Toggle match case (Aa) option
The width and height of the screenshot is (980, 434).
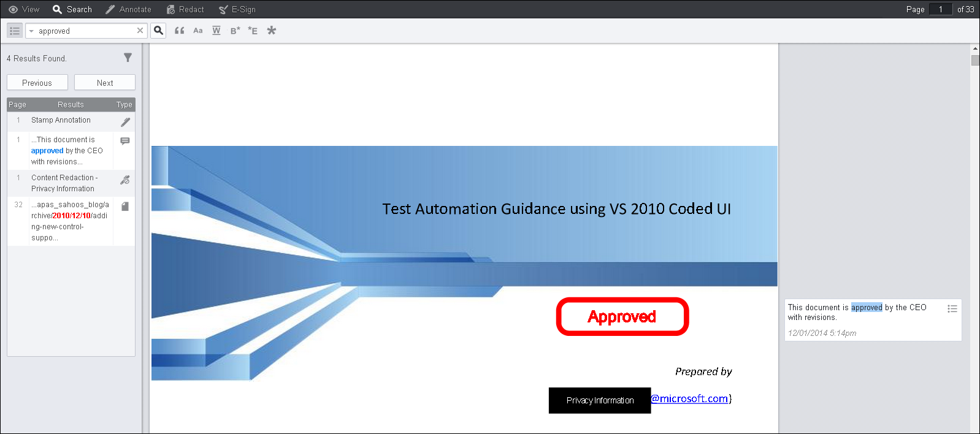[197, 31]
